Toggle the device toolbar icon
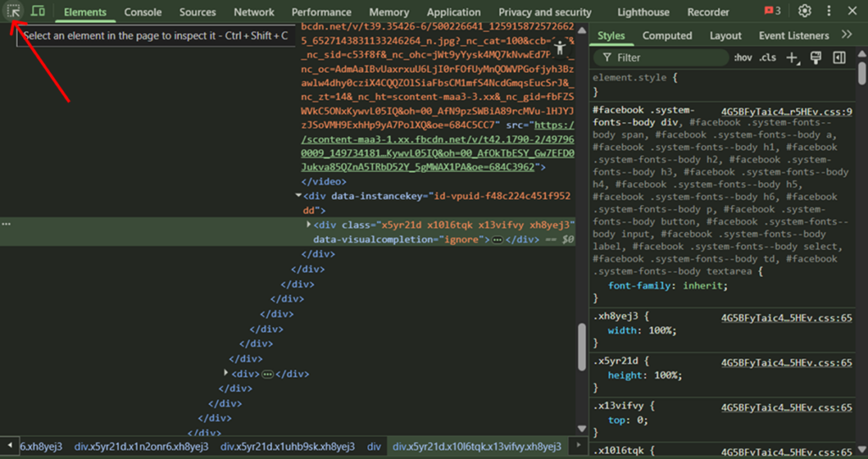The width and height of the screenshot is (868, 459). pyautogui.click(x=38, y=12)
